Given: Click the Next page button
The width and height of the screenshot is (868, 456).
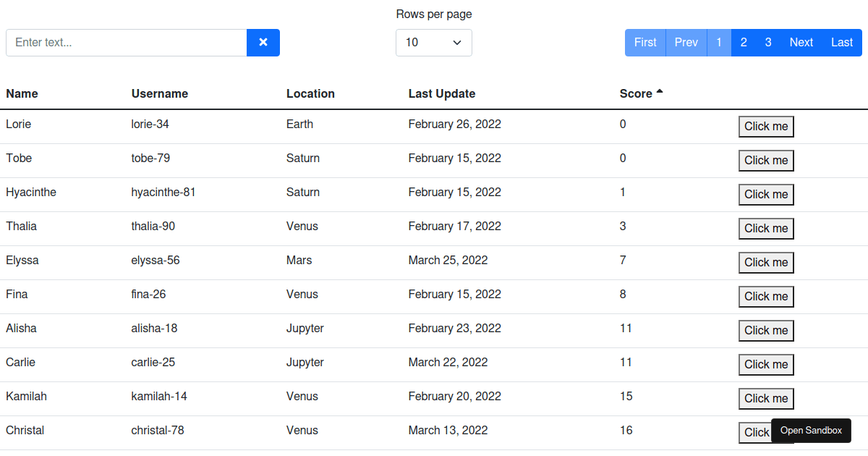Looking at the screenshot, I should tap(801, 42).
